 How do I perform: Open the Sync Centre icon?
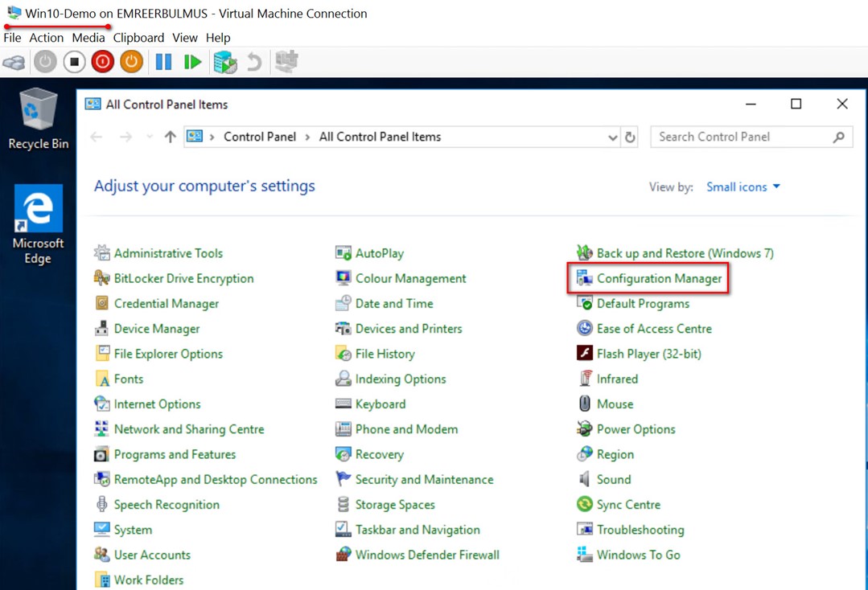(x=585, y=504)
